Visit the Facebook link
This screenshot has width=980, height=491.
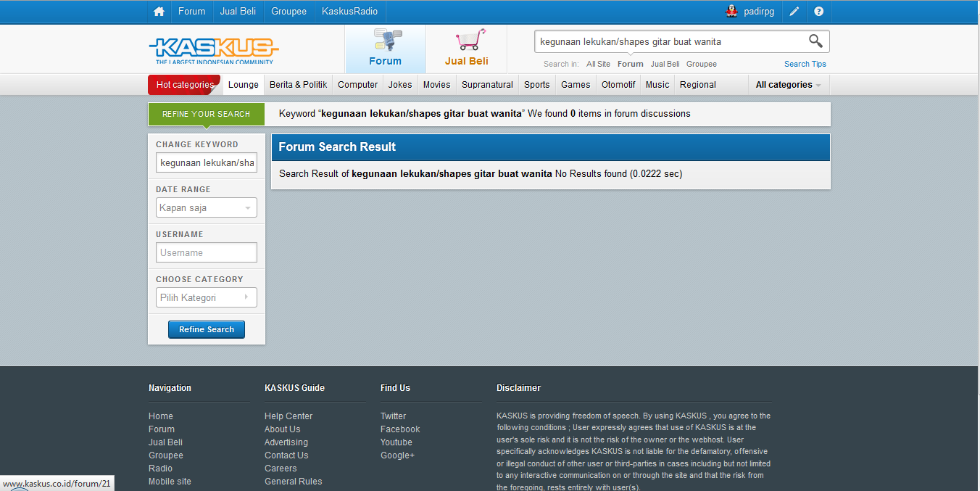[x=400, y=429]
